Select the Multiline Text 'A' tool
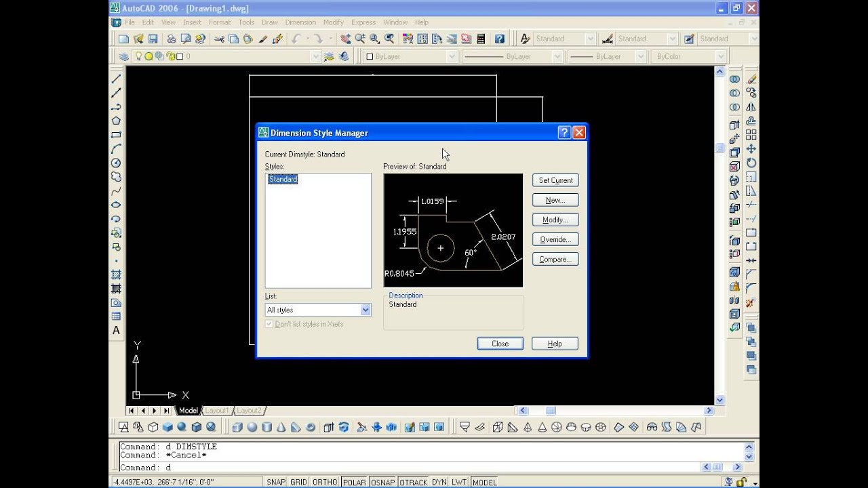The width and height of the screenshot is (868, 488). 116,331
